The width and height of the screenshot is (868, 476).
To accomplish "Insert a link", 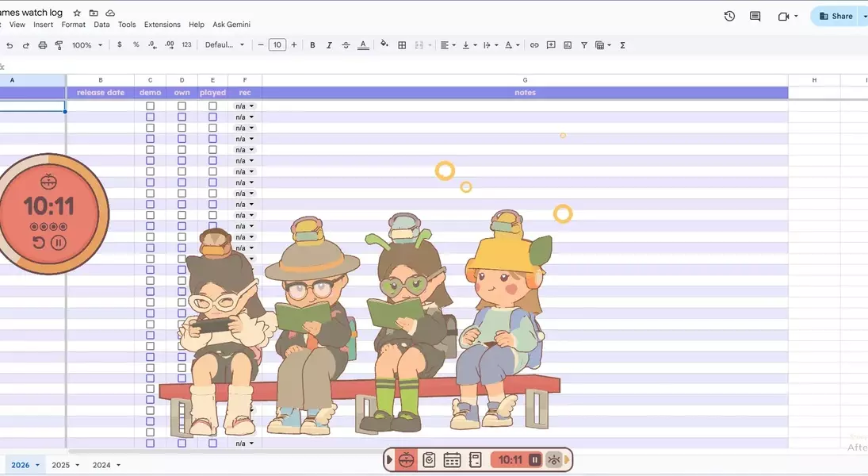I will pyautogui.click(x=533, y=45).
